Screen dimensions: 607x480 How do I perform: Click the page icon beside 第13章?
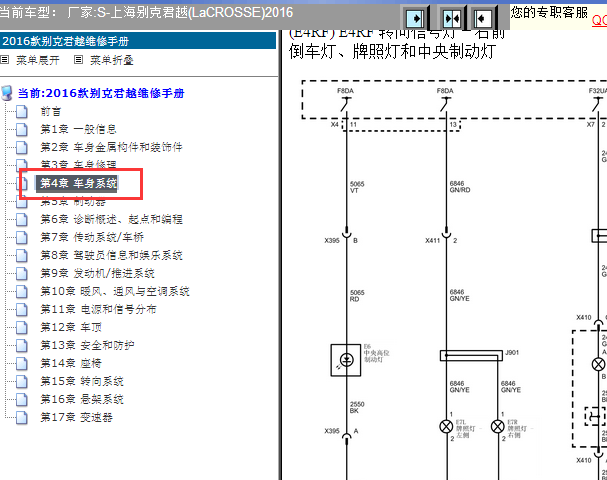click(x=22, y=345)
